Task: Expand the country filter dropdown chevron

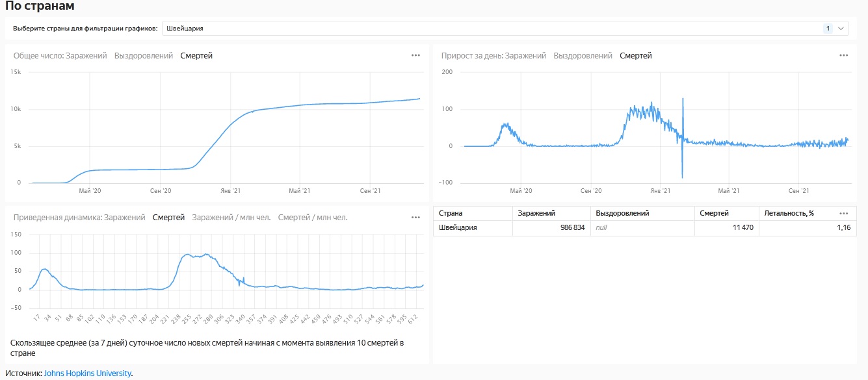Action: click(841, 29)
